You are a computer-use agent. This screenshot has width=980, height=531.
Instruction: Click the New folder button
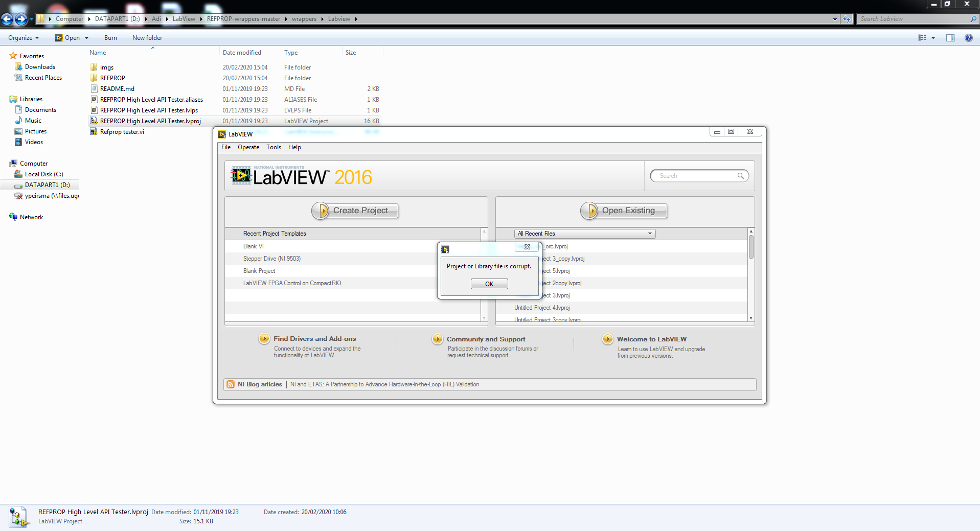[x=147, y=37]
